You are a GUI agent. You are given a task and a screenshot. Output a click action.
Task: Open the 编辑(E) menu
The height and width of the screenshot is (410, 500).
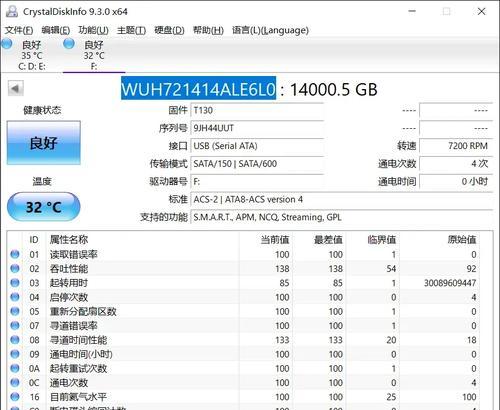(56, 30)
